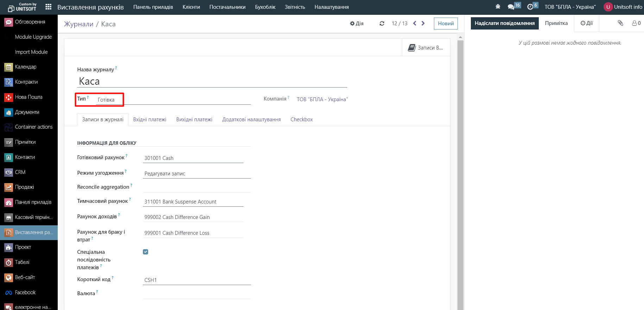Open activities clock icon with 6 badge
Viewport: 644px width, 310px height.
(x=530, y=7)
